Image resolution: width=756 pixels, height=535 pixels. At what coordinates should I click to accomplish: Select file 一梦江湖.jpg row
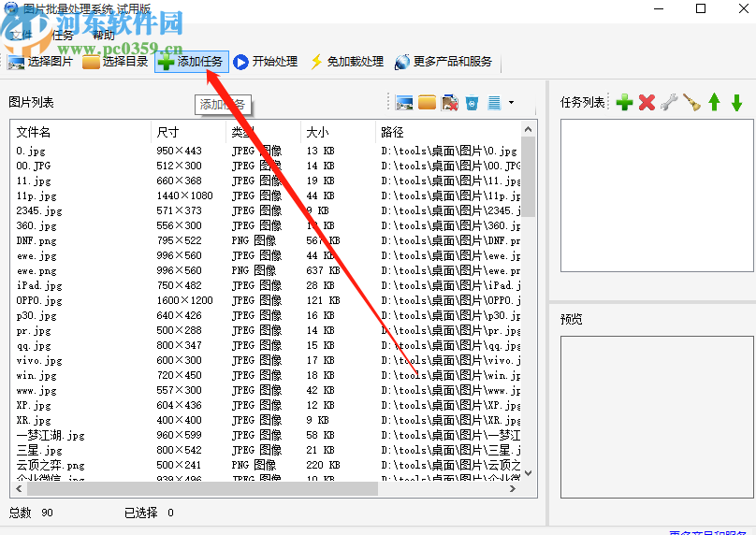point(266,435)
